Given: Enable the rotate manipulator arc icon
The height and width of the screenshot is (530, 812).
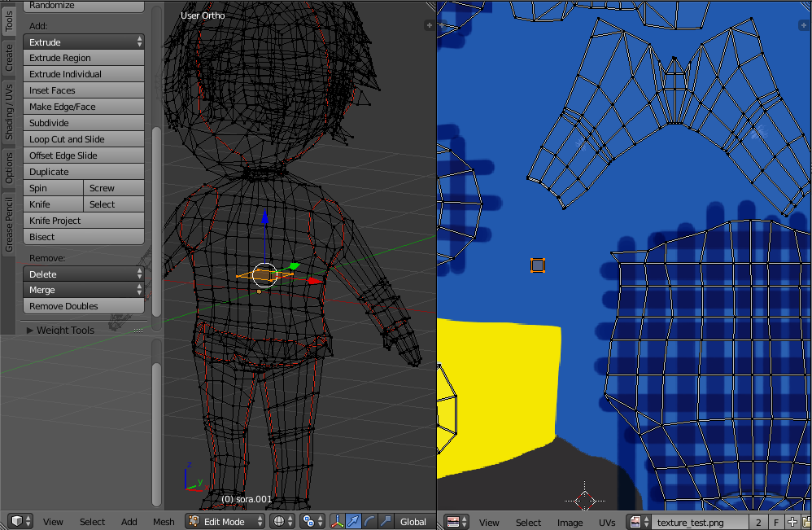Looking at the screenshot, I should coord(369,521).
